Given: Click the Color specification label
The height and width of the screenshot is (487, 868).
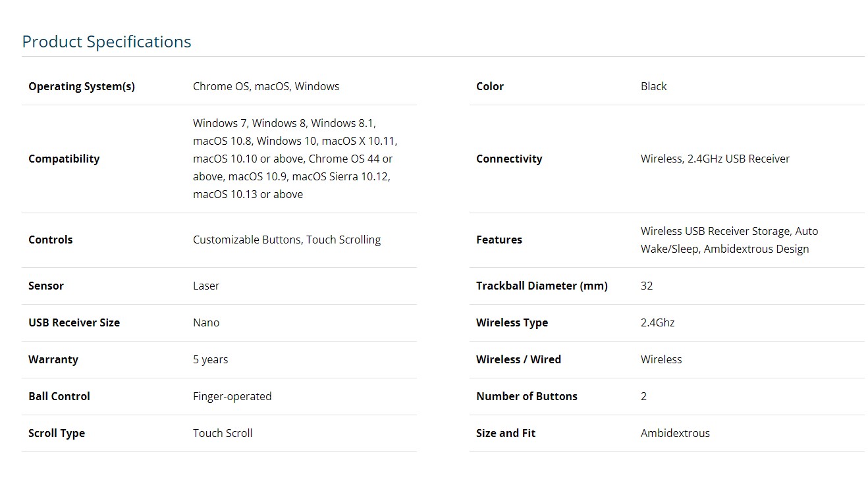Looking at the screenshot, I should [490, 86].
